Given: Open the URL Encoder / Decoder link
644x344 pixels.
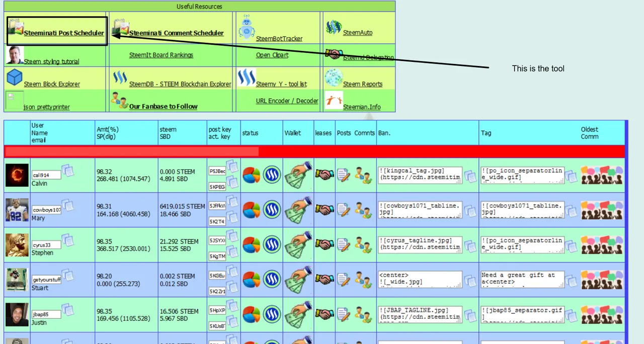Looking at the screenshot, I should click(287, 101).
